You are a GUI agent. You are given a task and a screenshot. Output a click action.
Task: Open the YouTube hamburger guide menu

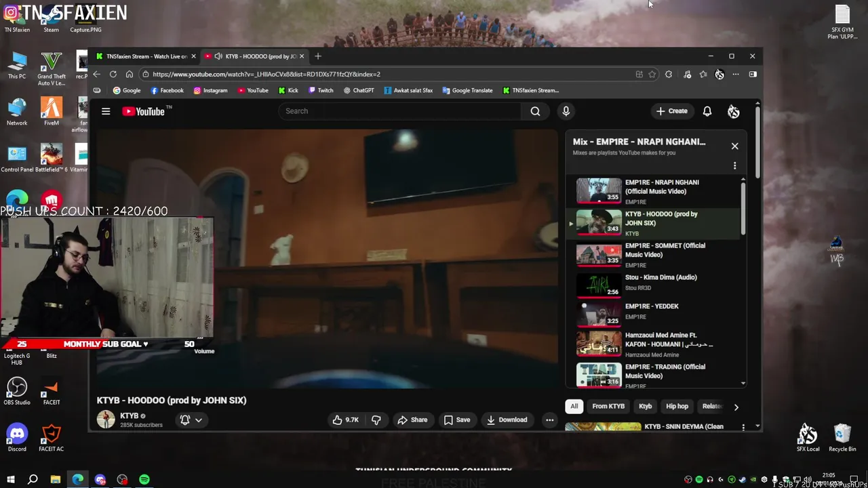(x=106, y=111)
